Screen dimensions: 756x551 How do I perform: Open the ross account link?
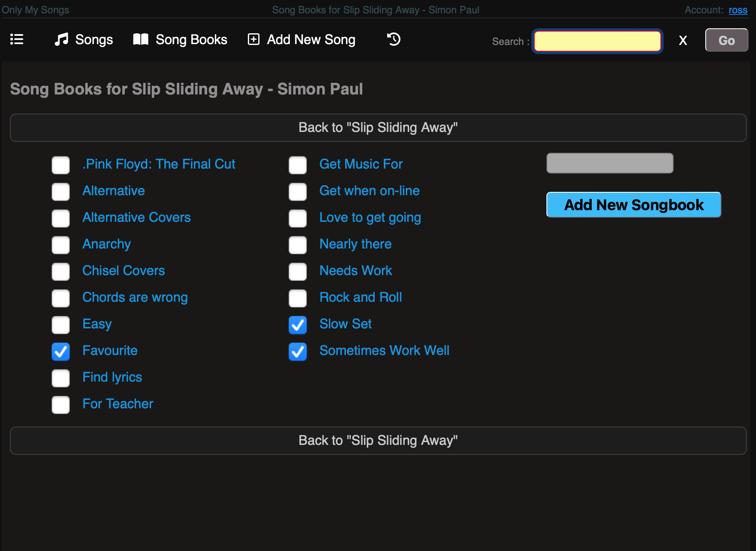click(x=738, y=10)
